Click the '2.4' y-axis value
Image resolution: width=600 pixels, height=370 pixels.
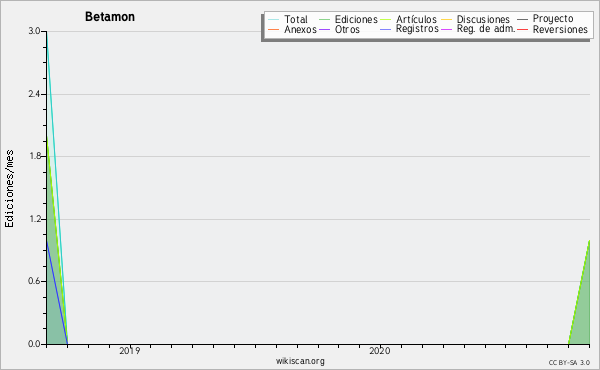[x=34, y=94]
